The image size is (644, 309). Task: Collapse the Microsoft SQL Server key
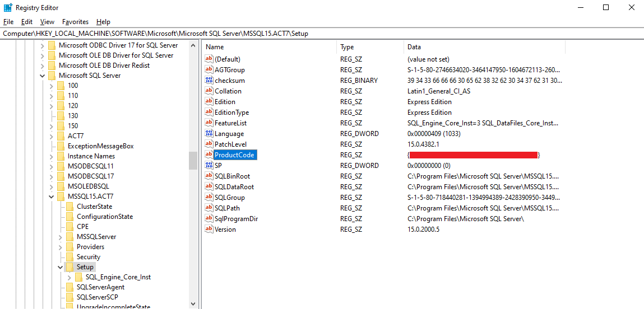[x=42, y=76]
